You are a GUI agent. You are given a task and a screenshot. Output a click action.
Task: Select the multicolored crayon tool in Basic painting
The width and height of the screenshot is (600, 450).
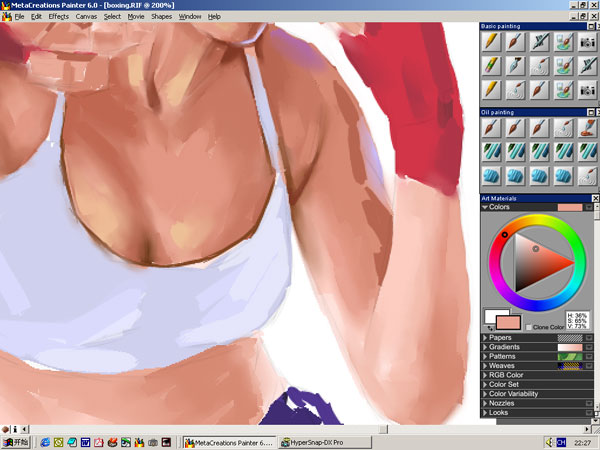[x=491, y=66]
